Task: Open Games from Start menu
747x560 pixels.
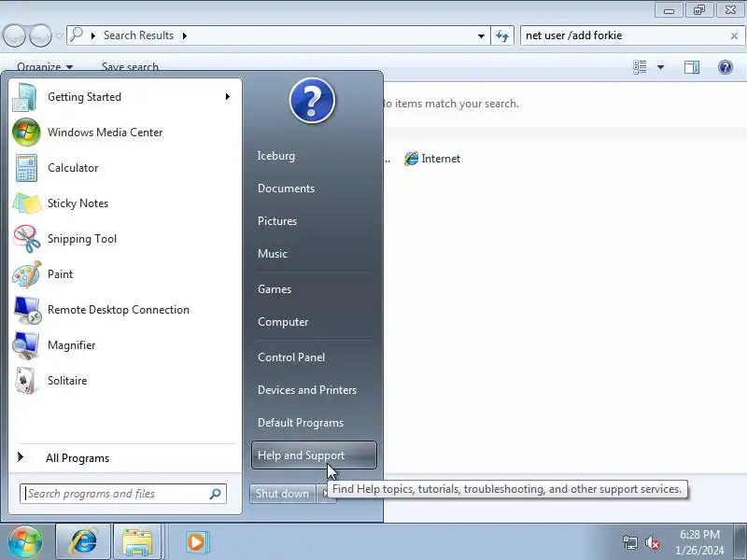Action: 275,289
